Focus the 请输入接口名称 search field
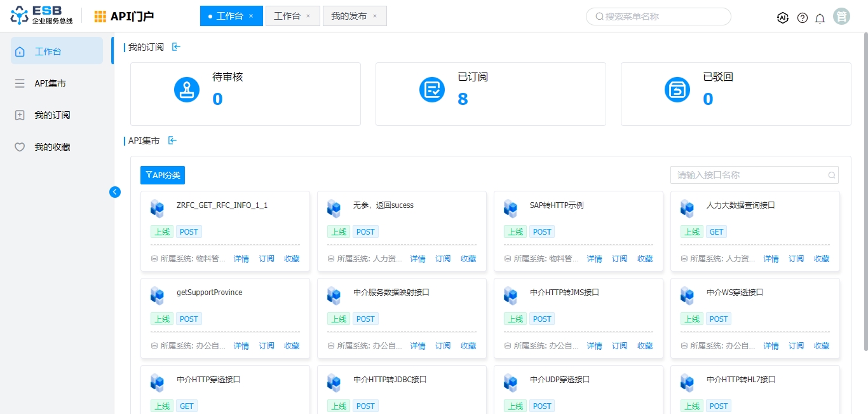This screenshot has width=868, height=414. [x=750, y=175]
